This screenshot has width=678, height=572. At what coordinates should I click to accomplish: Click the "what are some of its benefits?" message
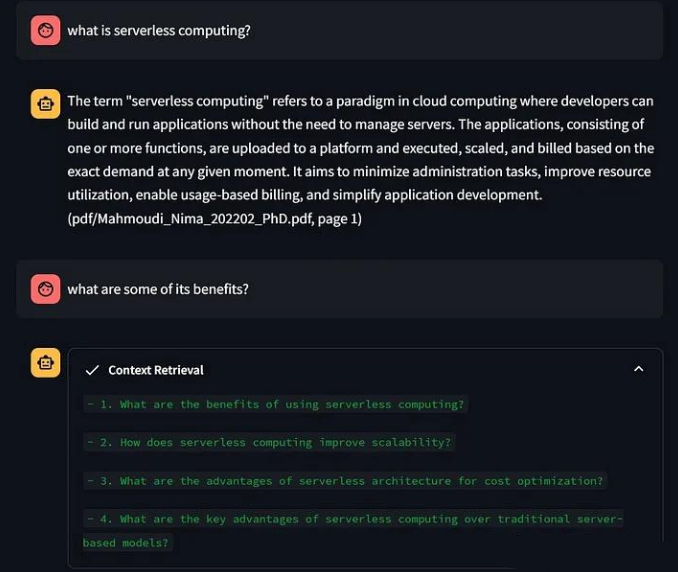(x=157, y=289)
